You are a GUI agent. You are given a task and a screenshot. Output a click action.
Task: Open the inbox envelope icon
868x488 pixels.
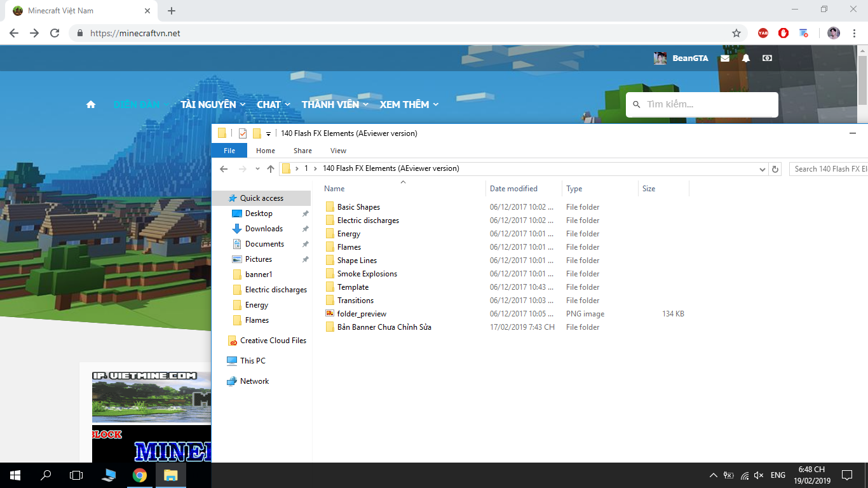tap(725, 58)
